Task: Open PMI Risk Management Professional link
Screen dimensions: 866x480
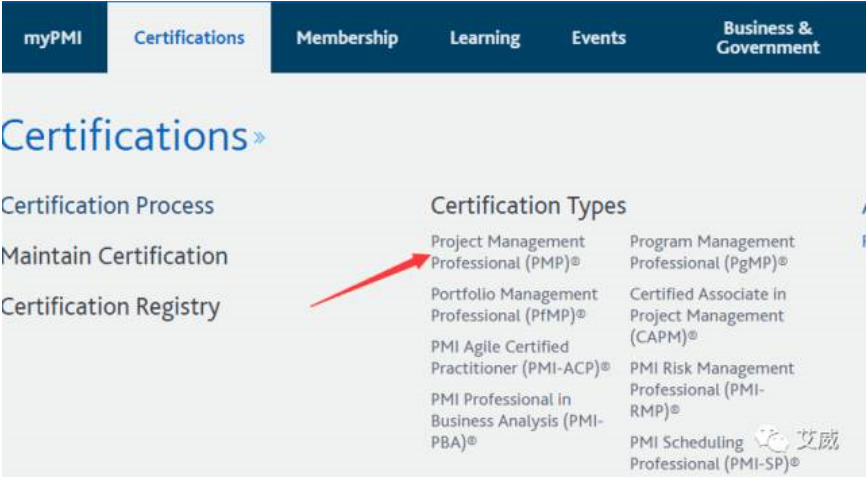Action: pos(711,389)
